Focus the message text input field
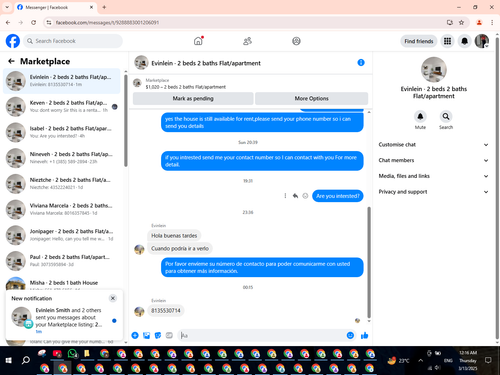500x375 pixels. (x=262, y=335)
